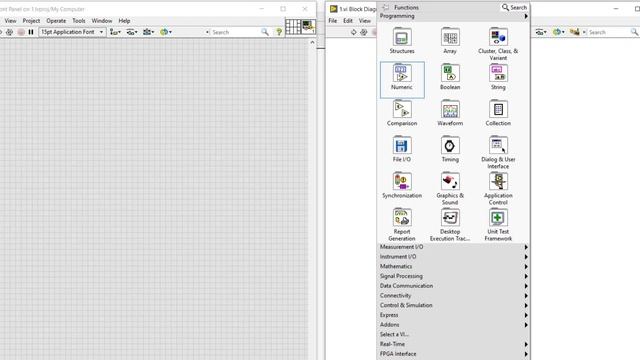
Task: Pause execution in Front Panel toolbar
Action: 31,32
